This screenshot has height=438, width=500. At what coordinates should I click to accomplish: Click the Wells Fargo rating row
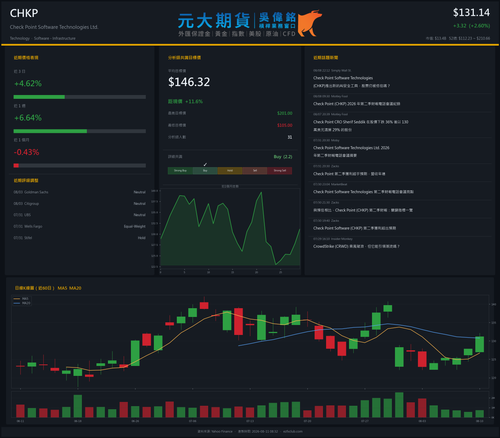tap(79, 226)
